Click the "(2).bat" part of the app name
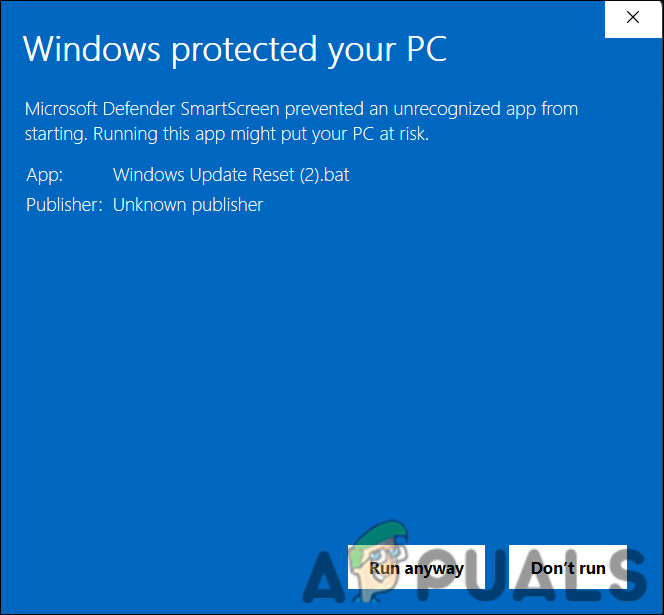This screenshot has width=664, height=615. click(x=324, y=175)
